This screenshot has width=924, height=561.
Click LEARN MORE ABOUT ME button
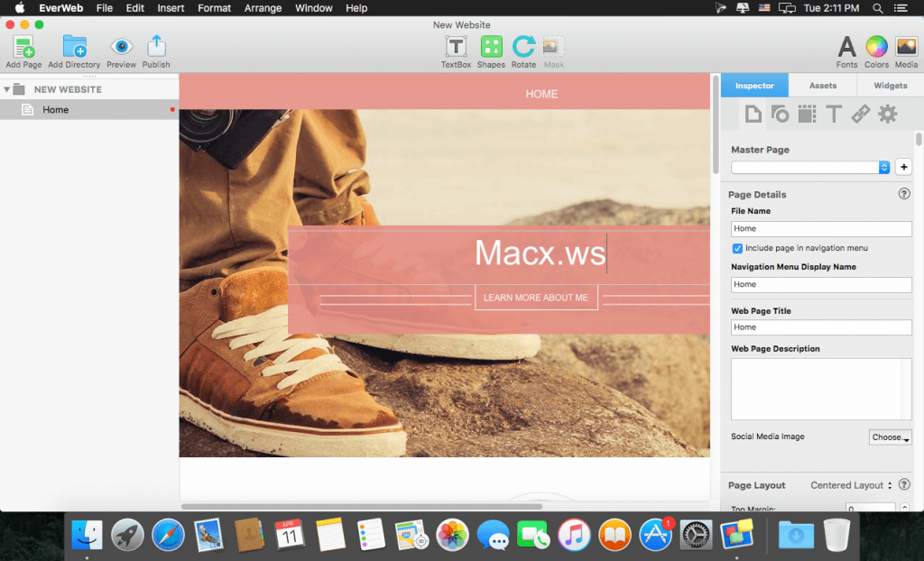tap(536, 297)
